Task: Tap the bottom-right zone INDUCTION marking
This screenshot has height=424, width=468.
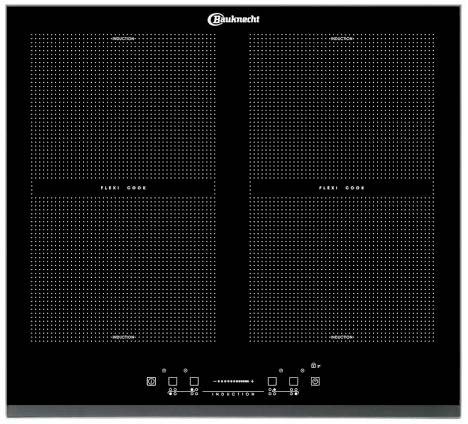Action: tap(342, 337)
